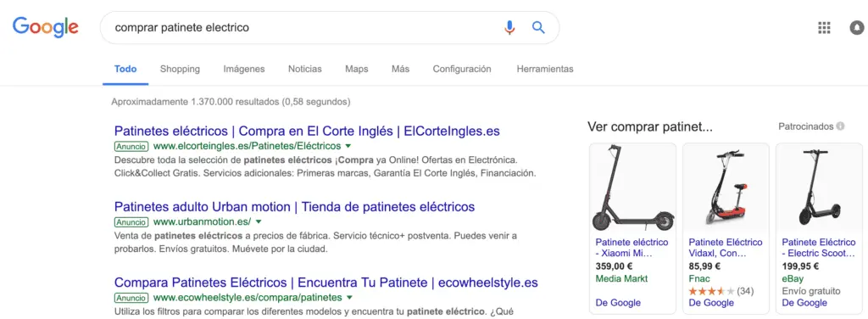Click the www.elcorteingles.es/Patinetes/Eléctricos URL
This screenshot has height=319, width=868.
click(247, 146)
